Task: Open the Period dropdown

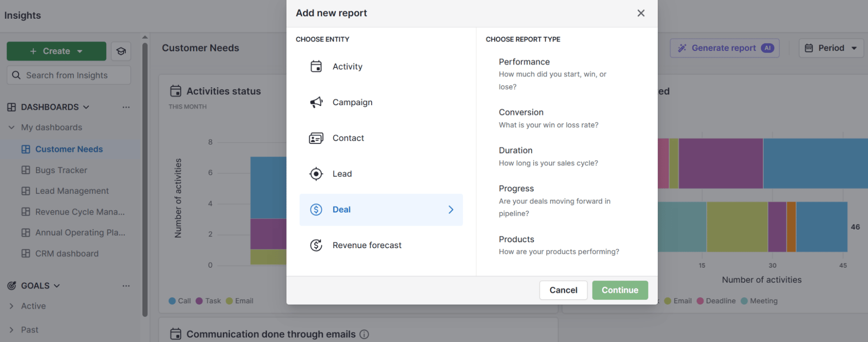Action: (x=831, y=48)
